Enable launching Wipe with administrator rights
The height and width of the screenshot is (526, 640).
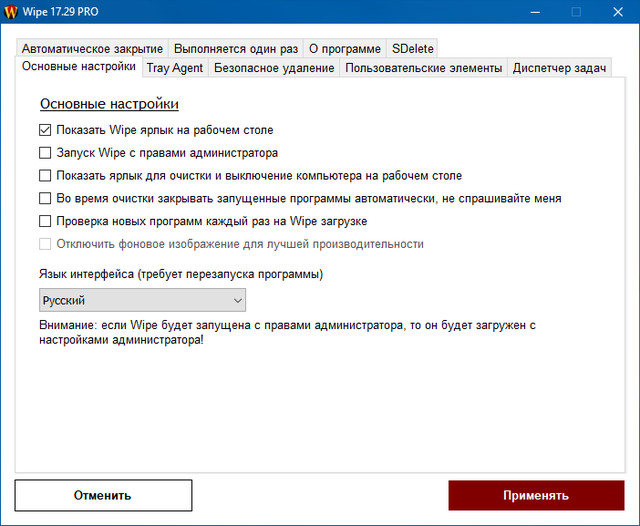pyautogui.click(x=45, y=153)
